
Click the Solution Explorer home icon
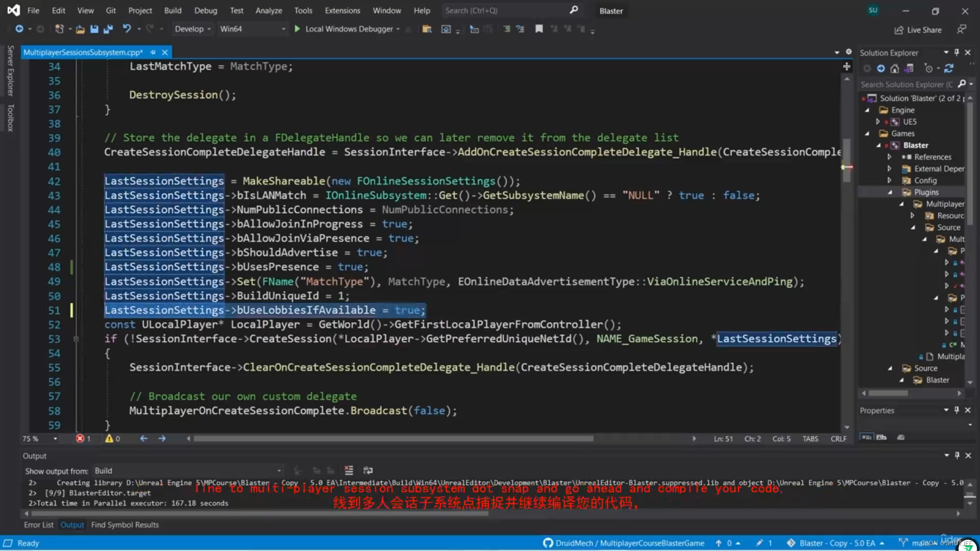pyautogui.click(x=894, y=68)
